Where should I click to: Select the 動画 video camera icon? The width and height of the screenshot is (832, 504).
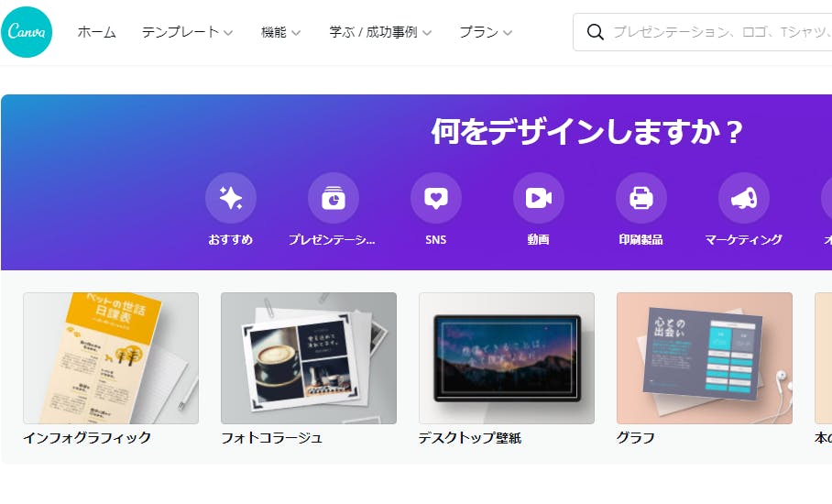pyautogui.click(x=539, y=198)
